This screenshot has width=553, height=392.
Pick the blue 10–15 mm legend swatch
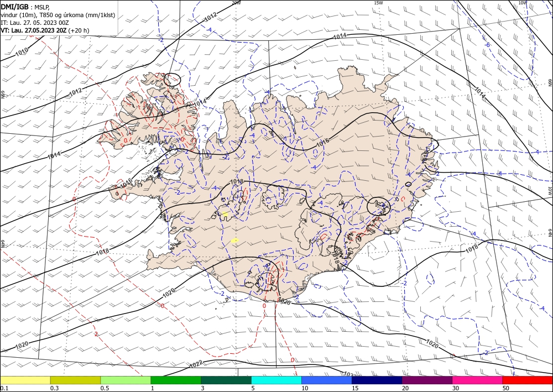coord(327,380)
